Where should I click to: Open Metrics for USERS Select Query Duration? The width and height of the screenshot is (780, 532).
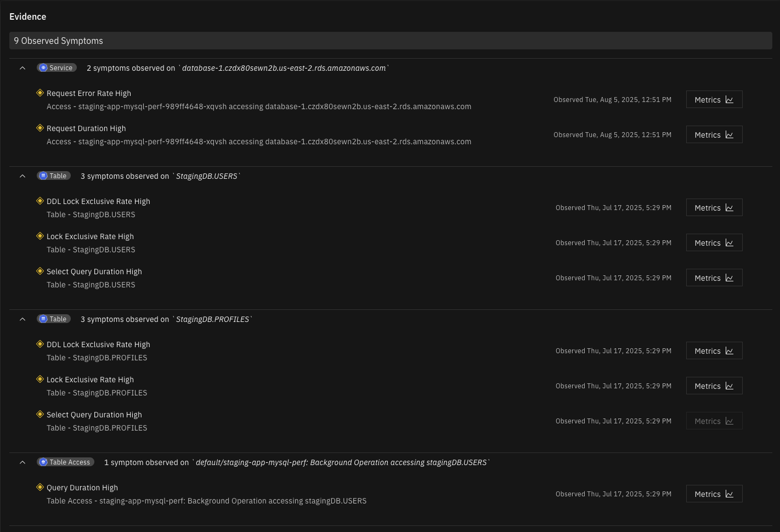tap(714, 278)
